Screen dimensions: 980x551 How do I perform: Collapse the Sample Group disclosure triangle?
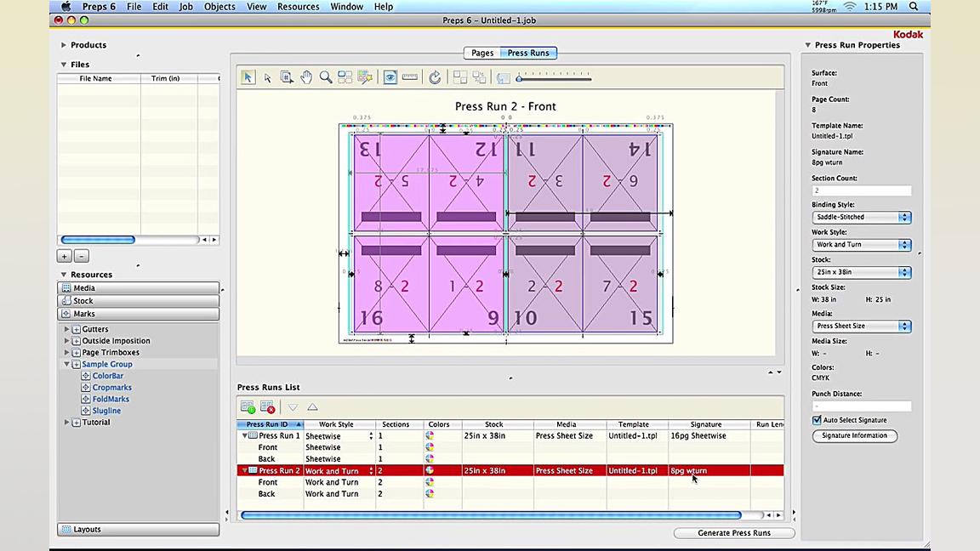point(66,364)
